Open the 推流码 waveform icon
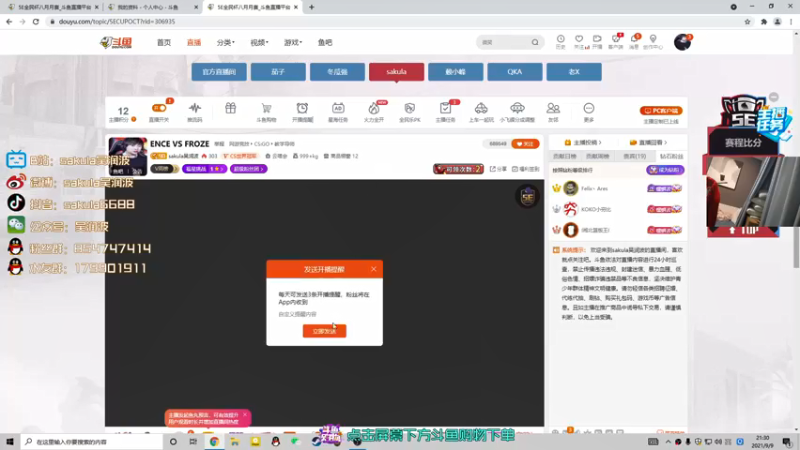 194,108
